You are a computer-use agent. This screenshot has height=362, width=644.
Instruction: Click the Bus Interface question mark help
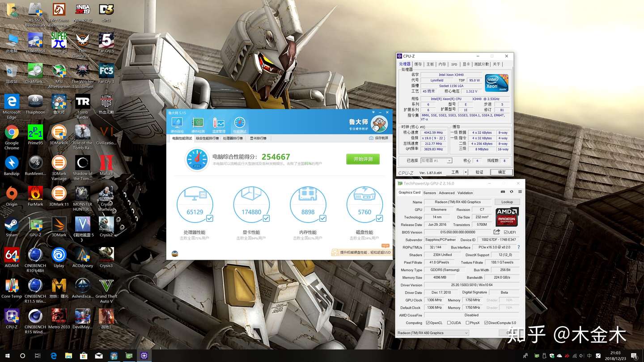(518, 247)
